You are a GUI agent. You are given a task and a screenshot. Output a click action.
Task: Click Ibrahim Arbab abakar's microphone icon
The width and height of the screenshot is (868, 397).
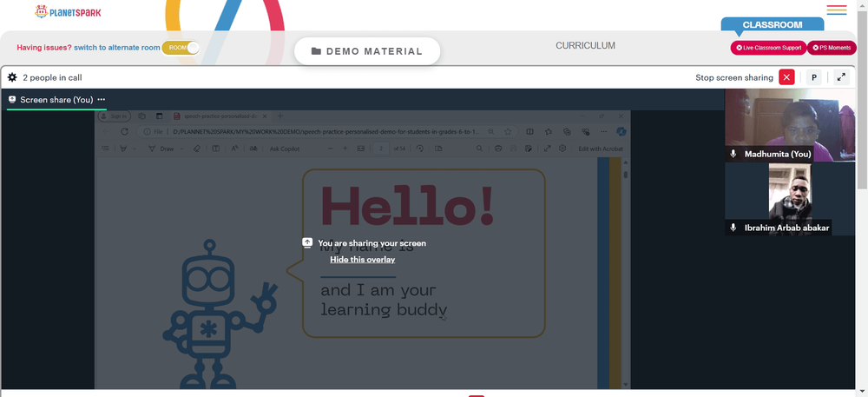pos(733,228)
